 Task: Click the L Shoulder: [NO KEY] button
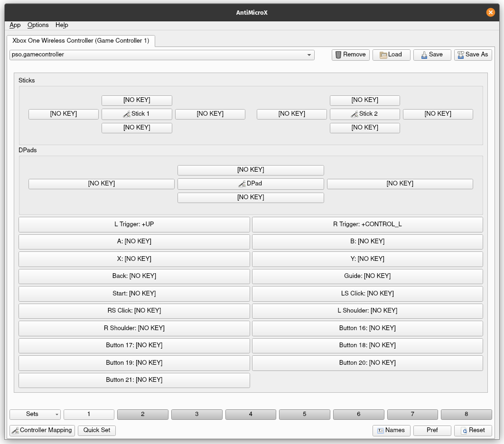367,311
